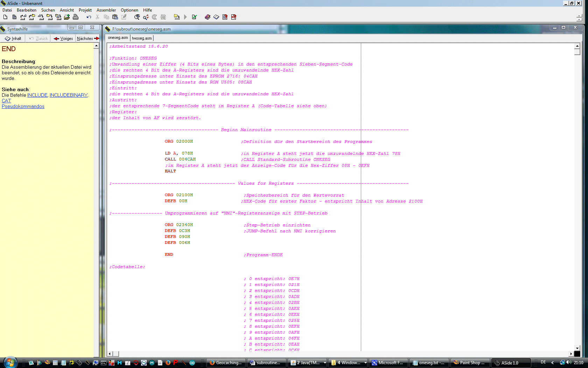Create new file from template
This screenshot has width=588, height=368.
pyautogui.click(x=14, y=17)
